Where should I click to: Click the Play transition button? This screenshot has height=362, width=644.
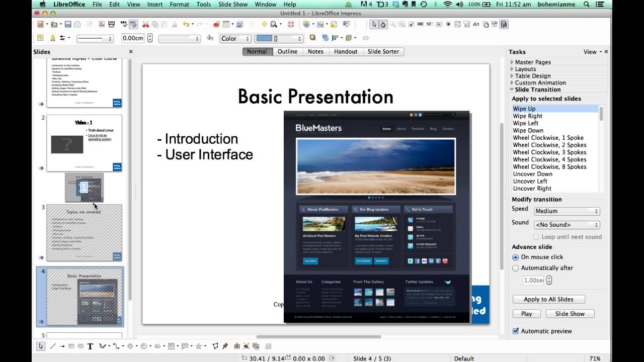click(x=526, y=314)
